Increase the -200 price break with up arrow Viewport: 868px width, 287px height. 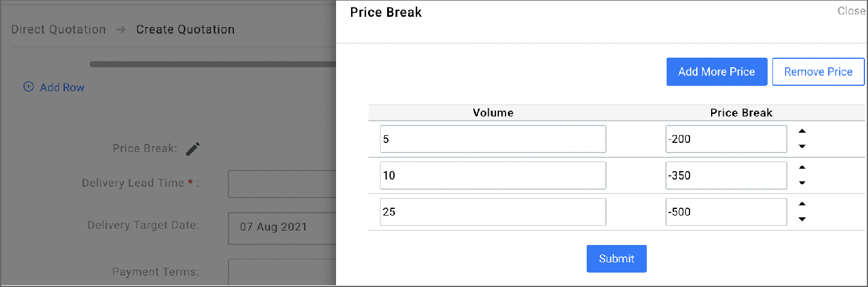[802, 131]
